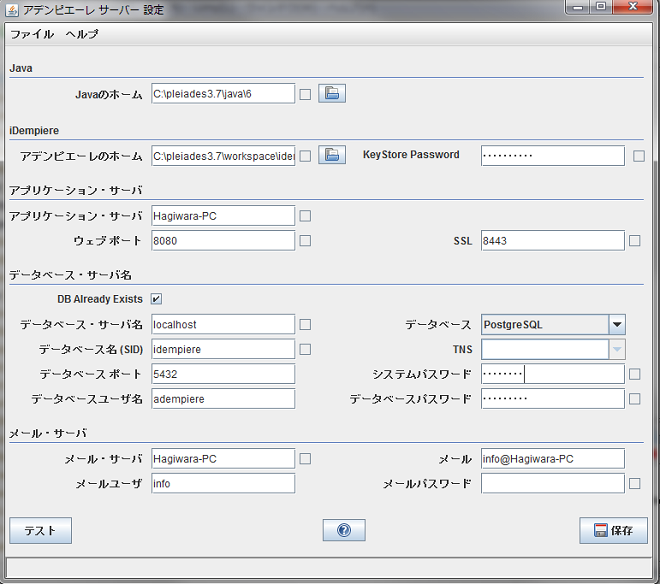Toggle checkbox next to mail password field
The height and width of the screenshot is (584, 660).
pyautogui.click(x=635, y=483)
